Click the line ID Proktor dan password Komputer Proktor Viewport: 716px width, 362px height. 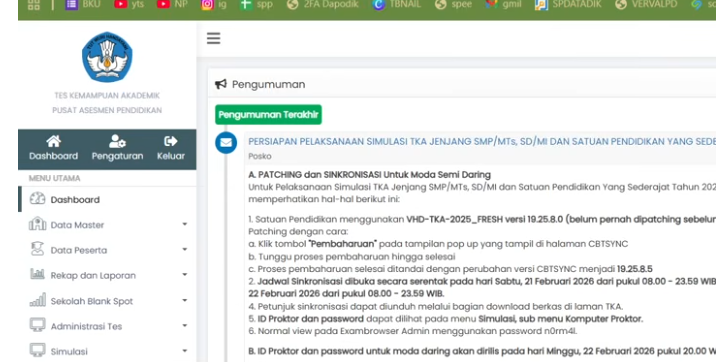446,319
